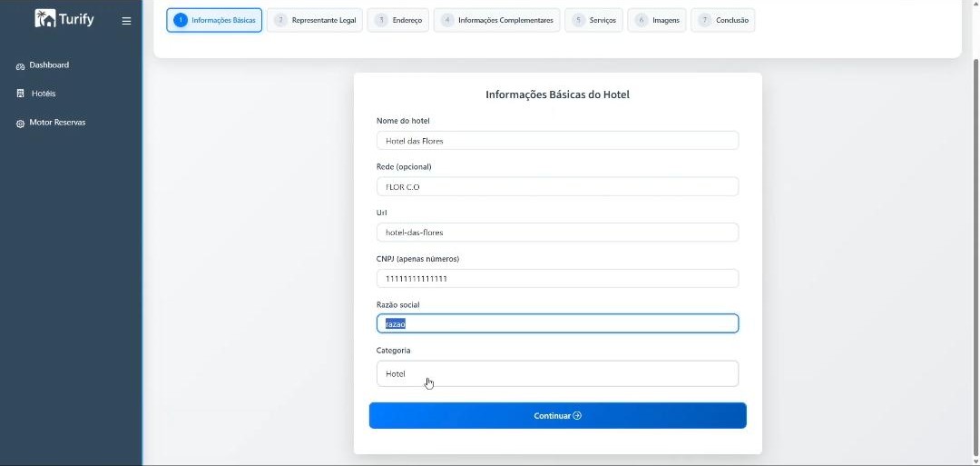This screenshot has height=466, width=980.
Task: Click the Razão social input field
Action: pyautogui.click(x=557, y=324)
